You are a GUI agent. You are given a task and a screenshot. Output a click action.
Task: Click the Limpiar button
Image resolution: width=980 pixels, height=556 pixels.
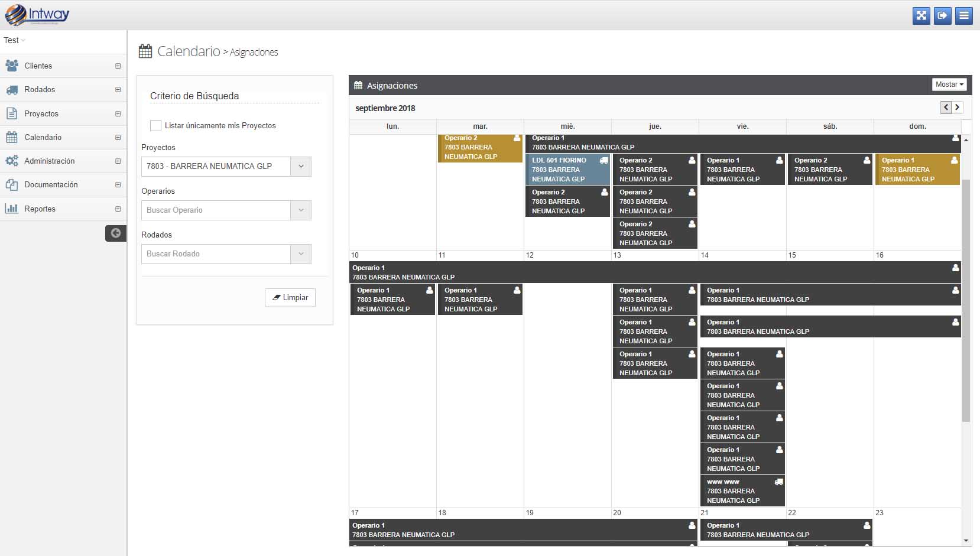(x=290, y=298)
